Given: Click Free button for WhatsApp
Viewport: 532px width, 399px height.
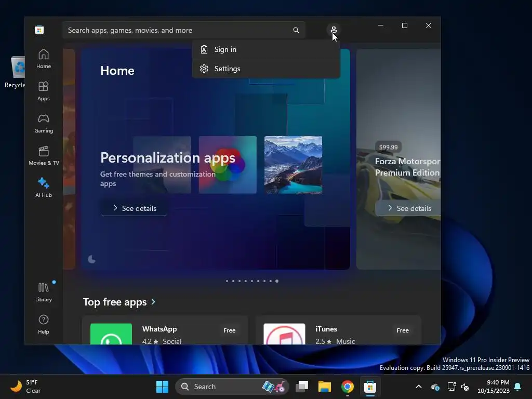Looking at the screenshot, I should (x=229, y=330).
